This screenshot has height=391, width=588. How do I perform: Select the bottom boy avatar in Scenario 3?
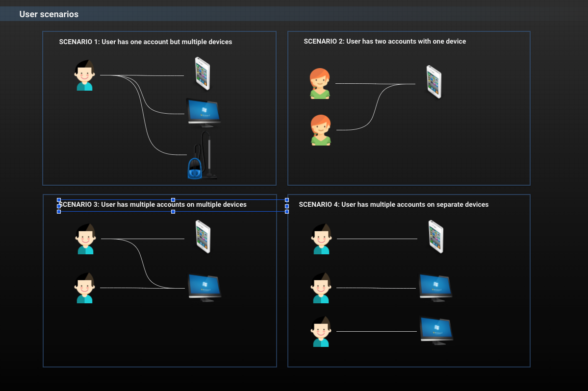(x=84, y=288)
